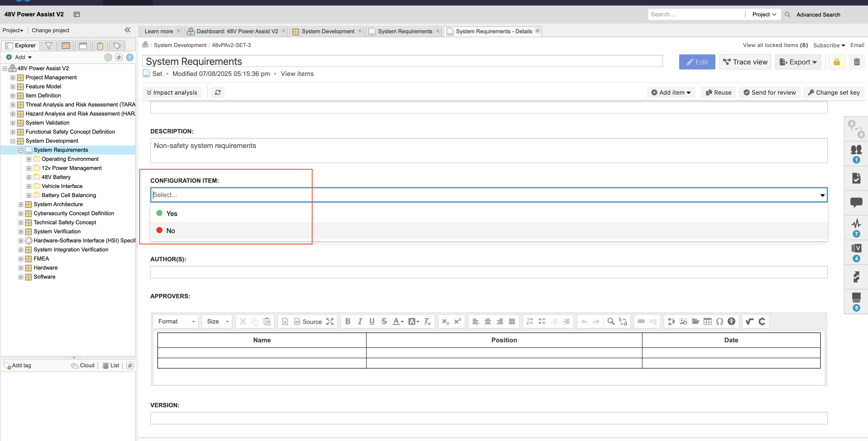The width and height of the screenshot is (868, 441).
Task: Open the activity stream pulse icon
Action: click(856, 227)
